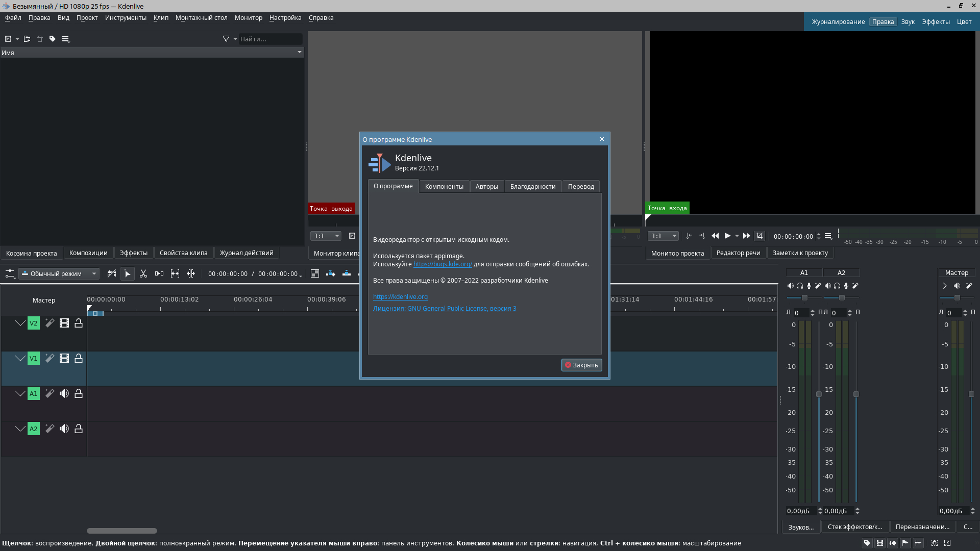
Task: Create a new folder in project bin
Action: point(27,39)
